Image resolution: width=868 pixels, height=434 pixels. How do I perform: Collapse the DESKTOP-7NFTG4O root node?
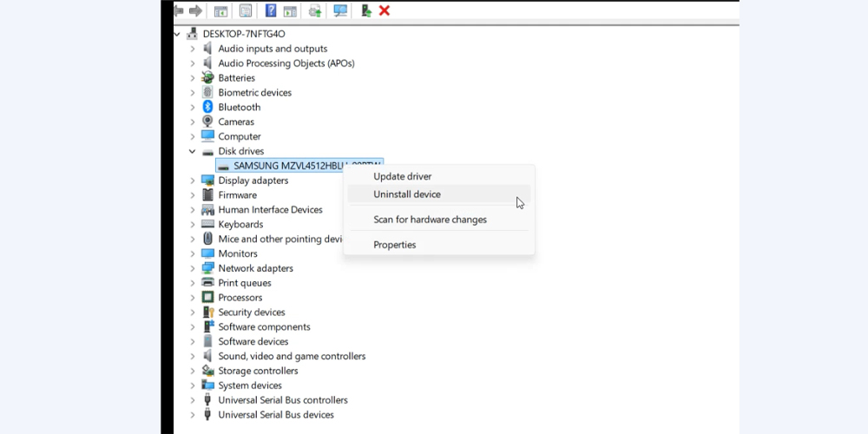tap(178, 34)
